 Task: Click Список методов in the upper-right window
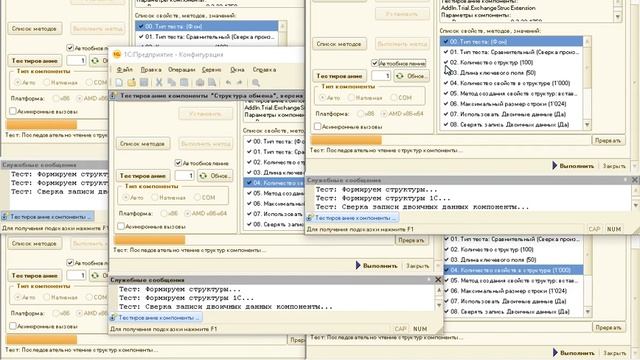[339, 44]
